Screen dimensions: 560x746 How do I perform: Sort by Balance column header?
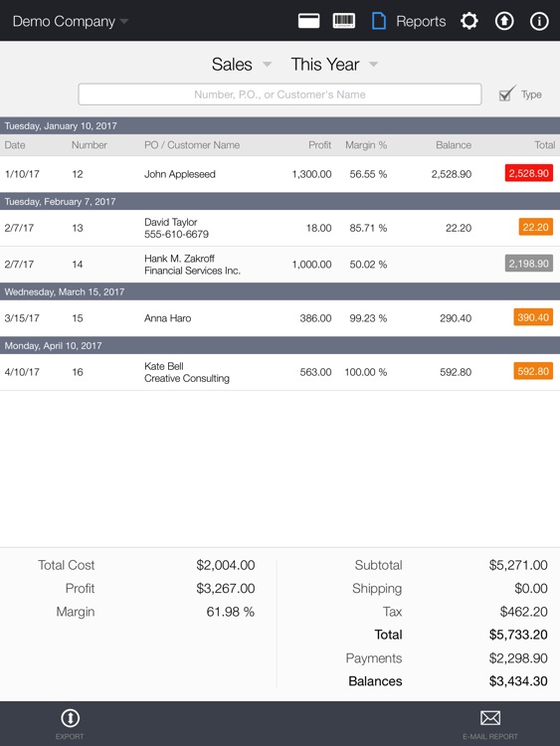(454, 145)
